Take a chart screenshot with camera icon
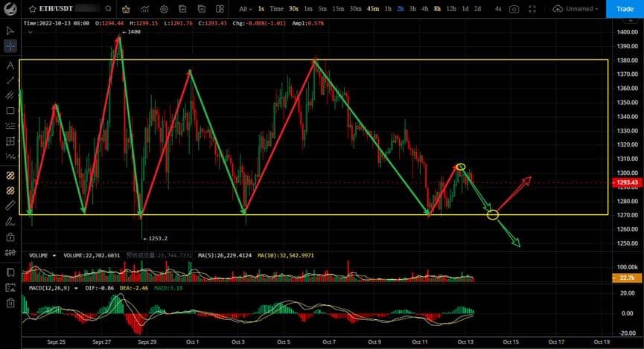This screenshot has height=349, width=644. point(514,9)
